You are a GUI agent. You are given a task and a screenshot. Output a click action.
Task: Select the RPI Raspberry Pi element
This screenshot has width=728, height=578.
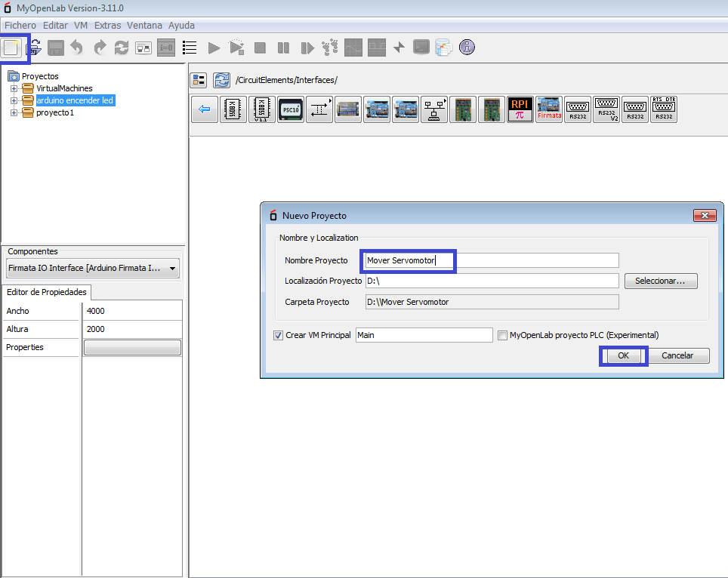tap(520, 109)
